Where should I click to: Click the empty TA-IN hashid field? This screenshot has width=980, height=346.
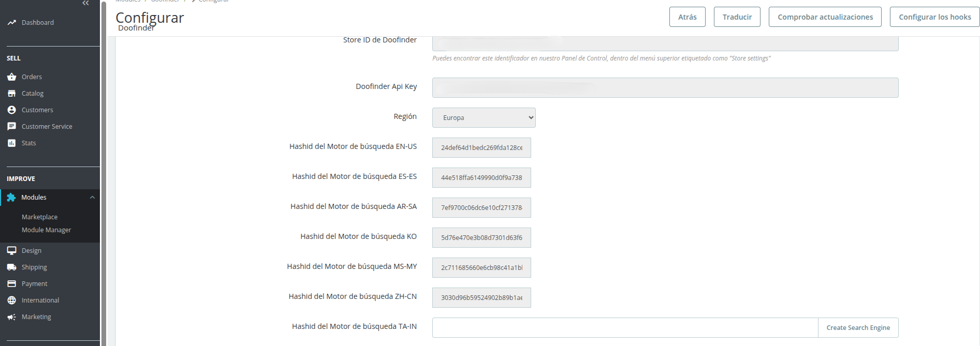pos(625,328)
